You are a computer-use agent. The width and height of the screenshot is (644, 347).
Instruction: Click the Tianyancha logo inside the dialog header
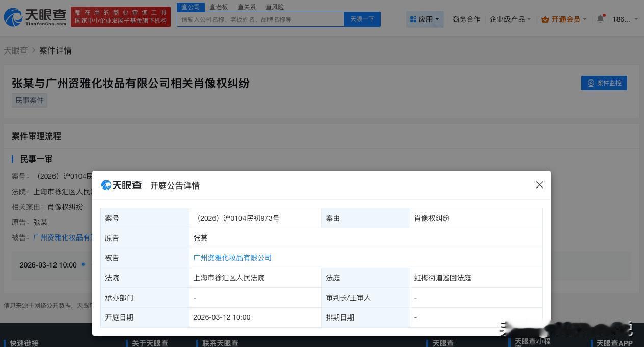tap(121, 185)
